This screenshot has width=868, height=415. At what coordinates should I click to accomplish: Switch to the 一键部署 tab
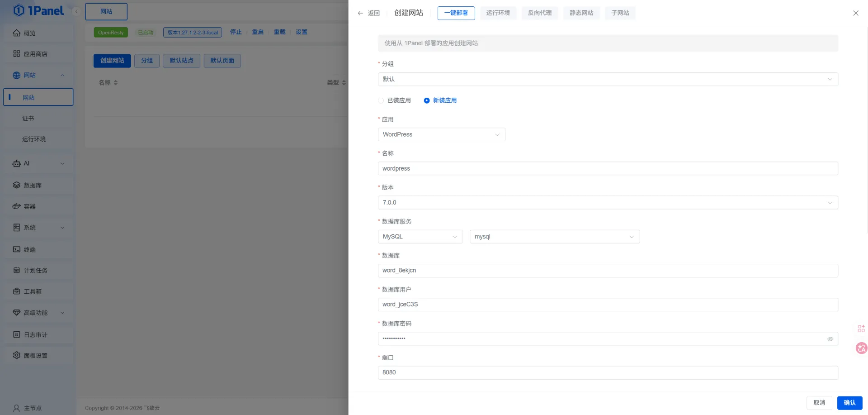456,13
